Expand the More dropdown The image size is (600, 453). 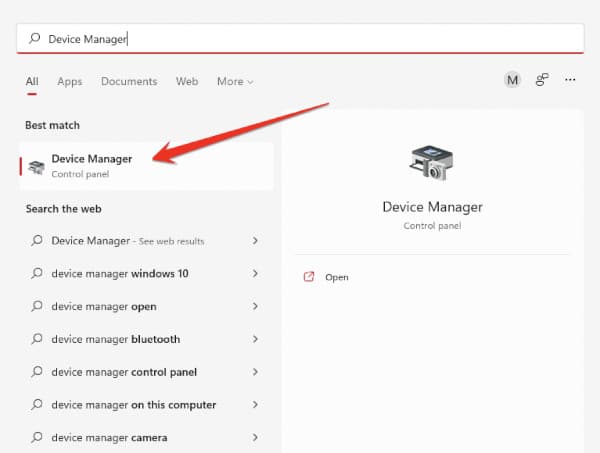235,81
